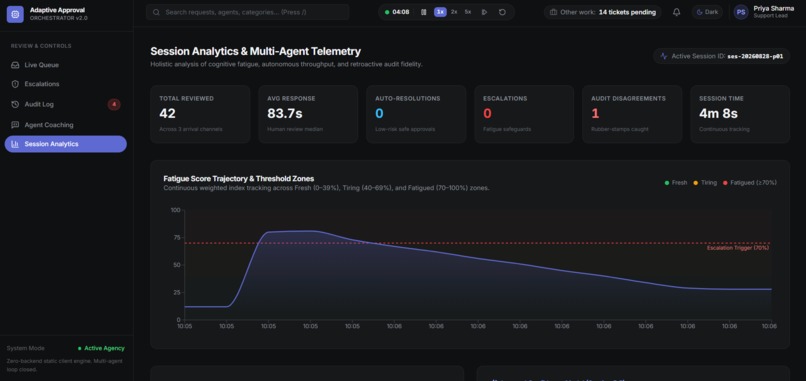The image size is (806, 381).
Task: Click the Live Queue inbox icon
Action: point(15,65)
